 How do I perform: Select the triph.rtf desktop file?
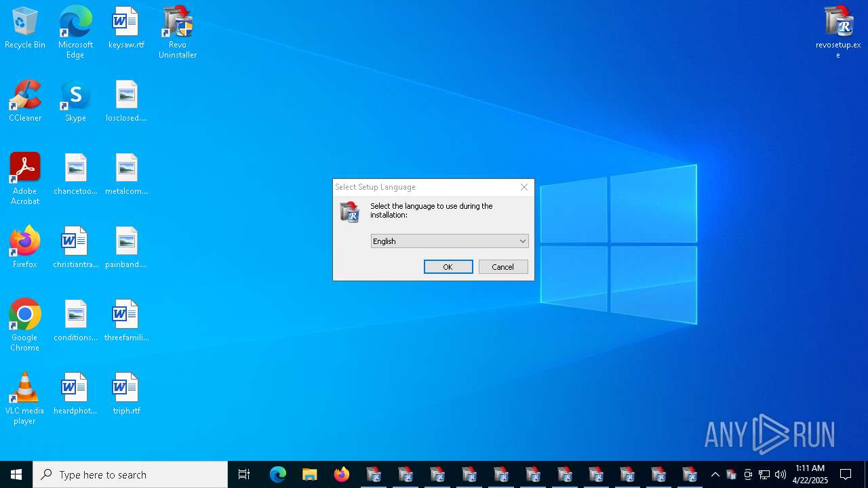click(x=126, y=394)
